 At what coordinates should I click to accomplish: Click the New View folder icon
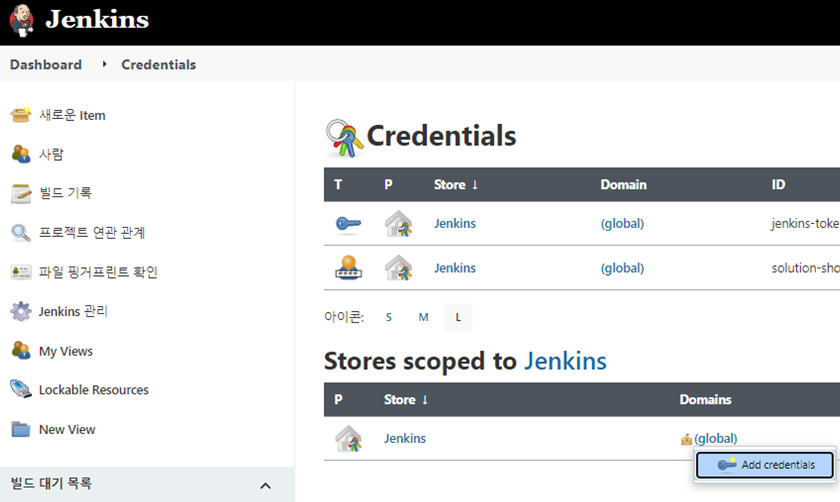(x=21, y=430)
